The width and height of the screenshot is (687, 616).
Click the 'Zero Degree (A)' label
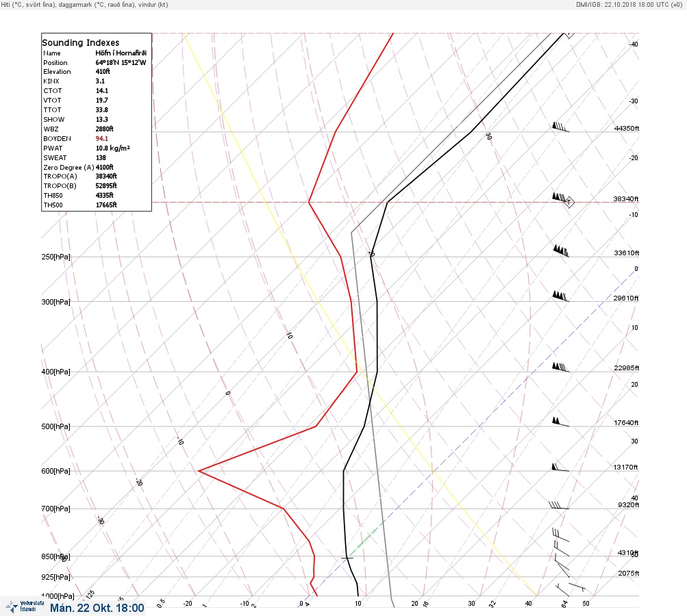[68, 167]
